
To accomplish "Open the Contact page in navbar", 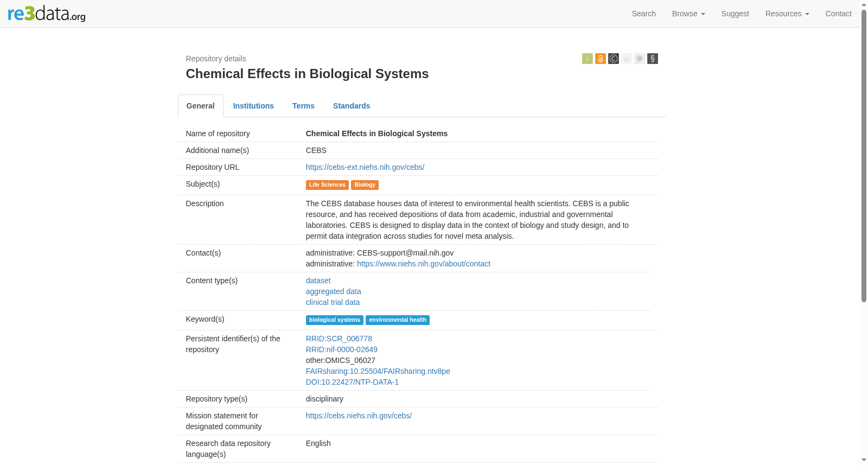I will (x=838, y=14).
